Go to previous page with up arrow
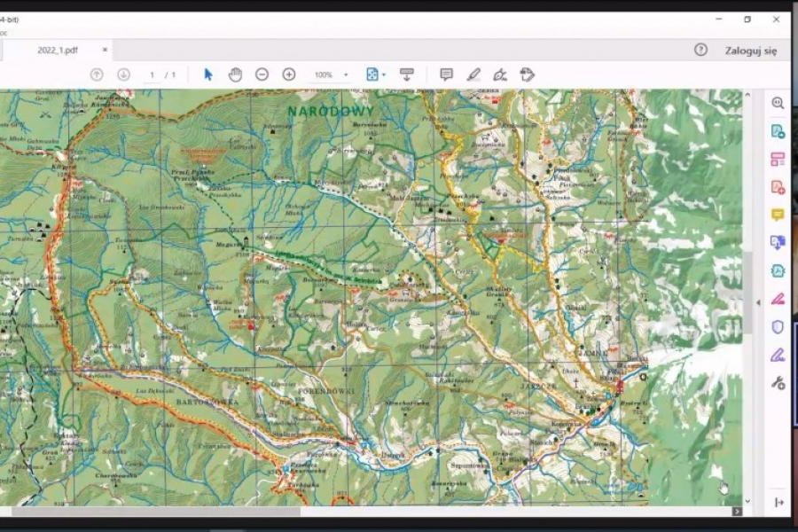 pos(97,74)
